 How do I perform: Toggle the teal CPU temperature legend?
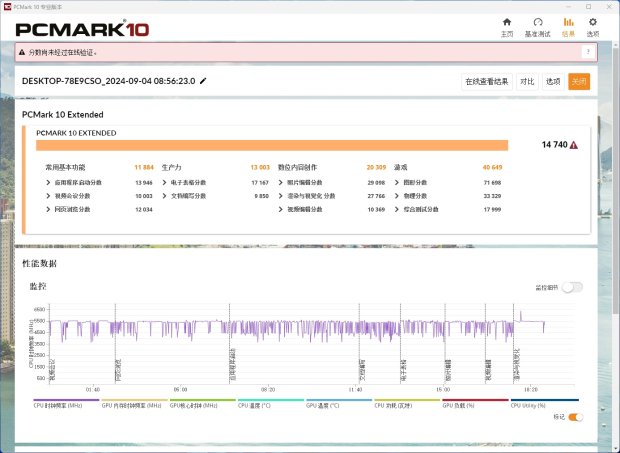click(271, 404)
